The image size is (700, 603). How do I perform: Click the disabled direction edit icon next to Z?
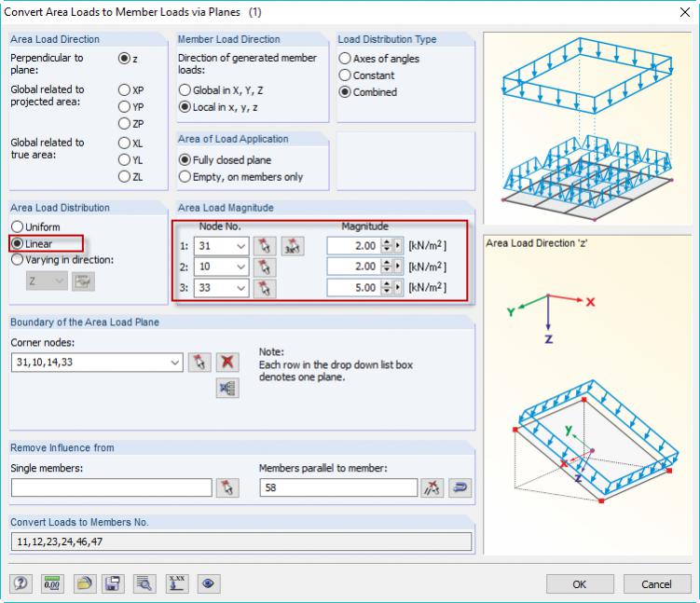[x=83, y=281]
